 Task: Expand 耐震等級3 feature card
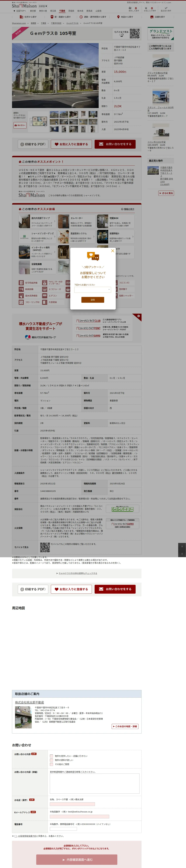[x=115, y=237]
